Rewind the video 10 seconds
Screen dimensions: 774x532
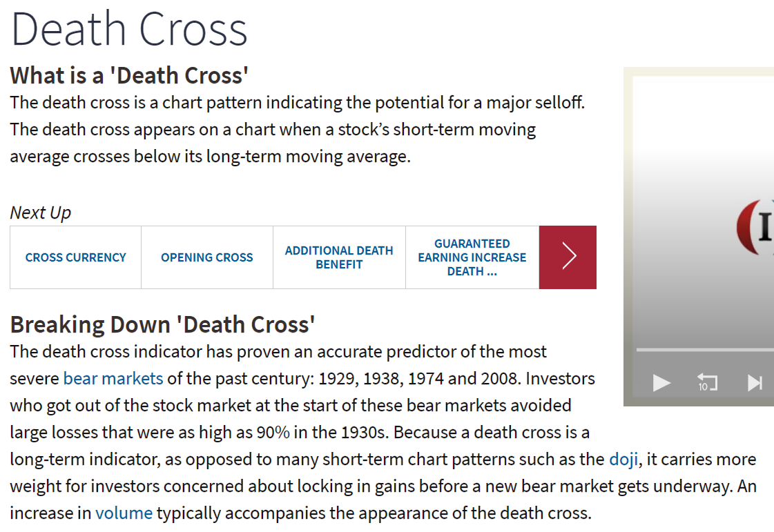coord(707,382)
